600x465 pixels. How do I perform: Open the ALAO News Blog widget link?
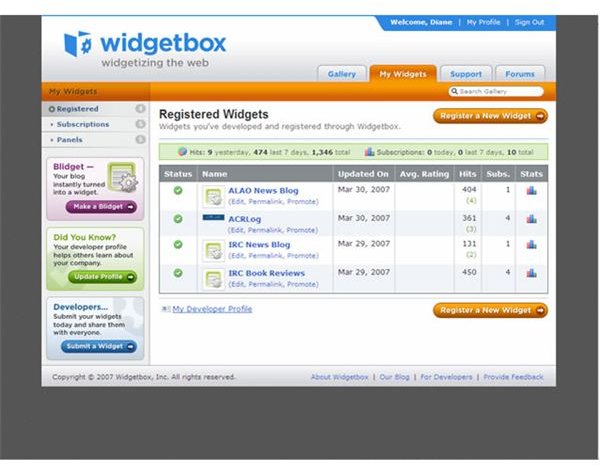point(263,191)
